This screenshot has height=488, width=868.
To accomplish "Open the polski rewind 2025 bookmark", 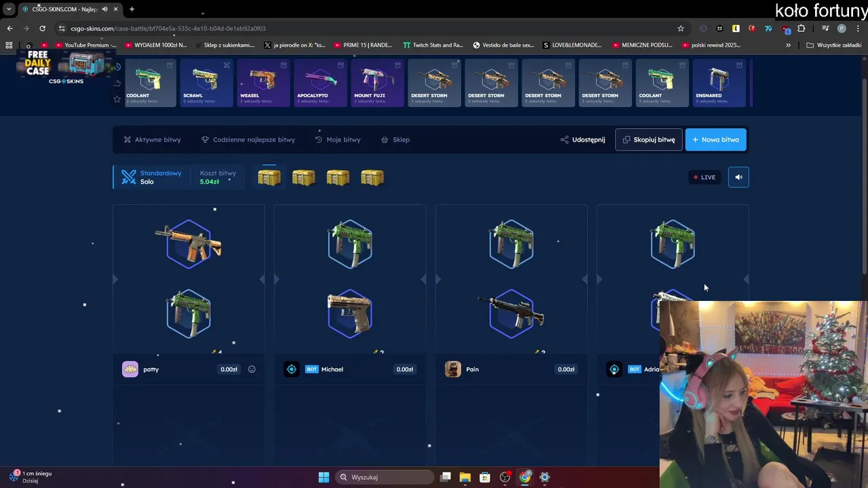I will (x=710, y=45).
